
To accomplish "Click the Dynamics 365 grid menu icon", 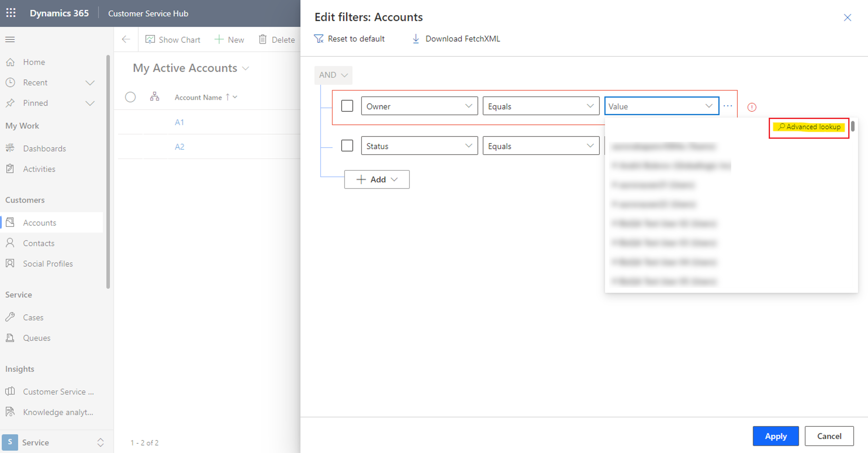I will [x=10, y=13].
